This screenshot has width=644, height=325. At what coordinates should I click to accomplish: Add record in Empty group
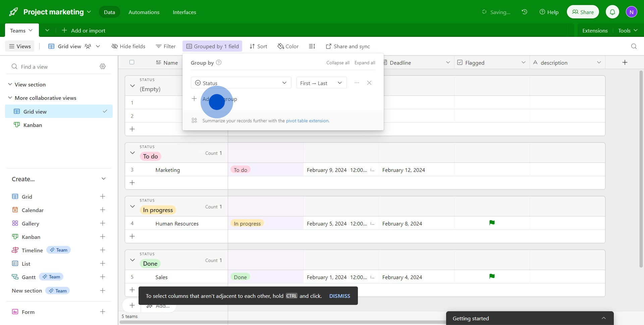pyautogui.click(x=132, y=129)
